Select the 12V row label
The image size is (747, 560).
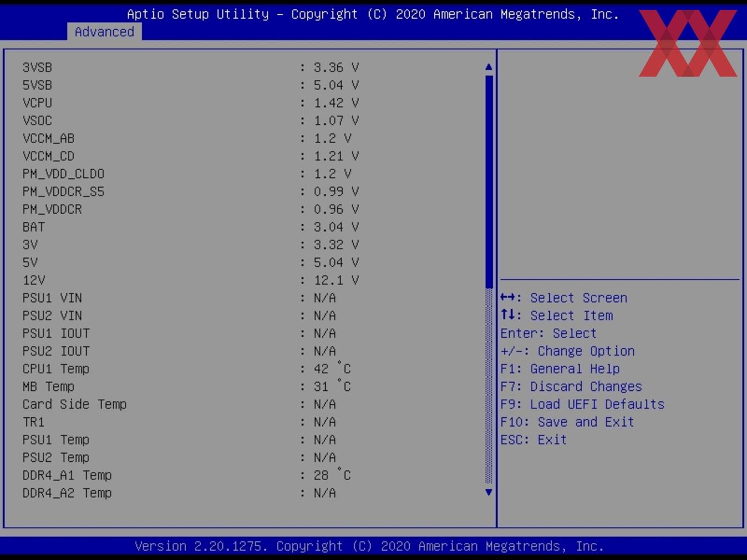pyautogui.click(x=34, y=280)
